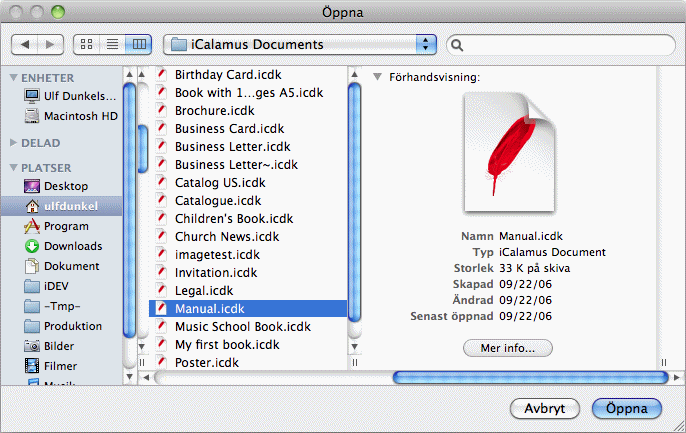Select file Business Card.icdk
The image size is (686, 433).
[x=248, y=129]
